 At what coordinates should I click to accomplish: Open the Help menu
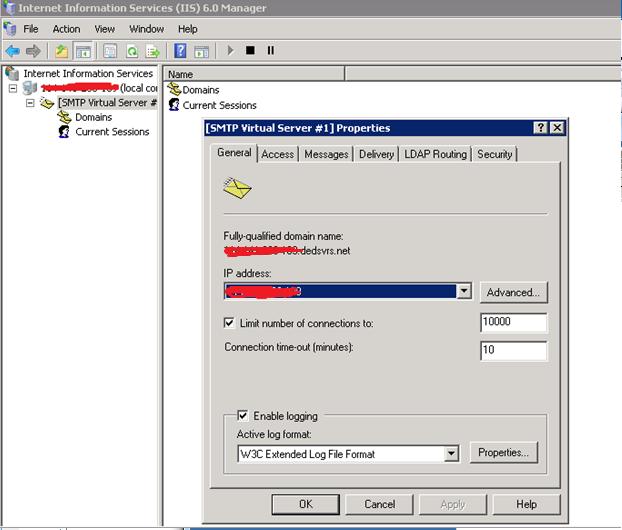[x=188, y=29]
